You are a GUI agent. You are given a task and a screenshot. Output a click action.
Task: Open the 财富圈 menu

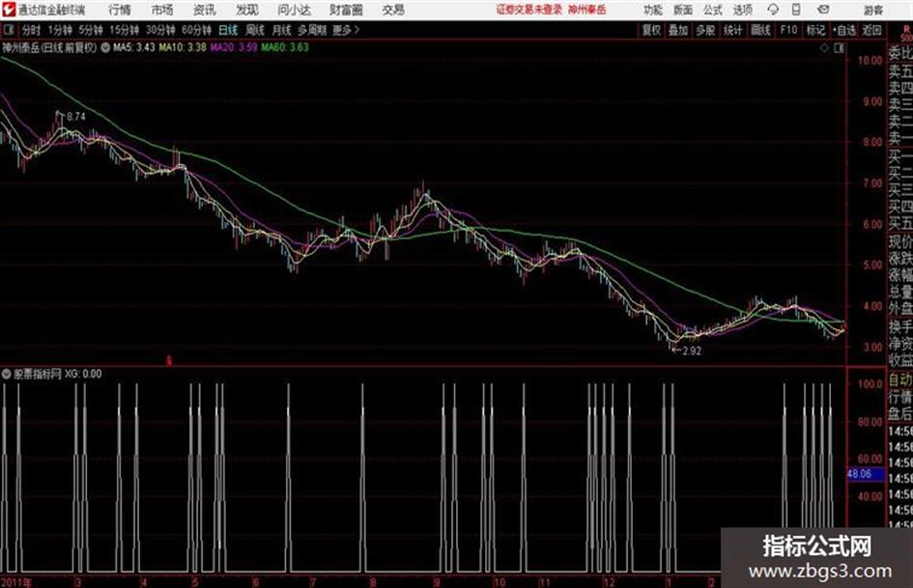346,10
